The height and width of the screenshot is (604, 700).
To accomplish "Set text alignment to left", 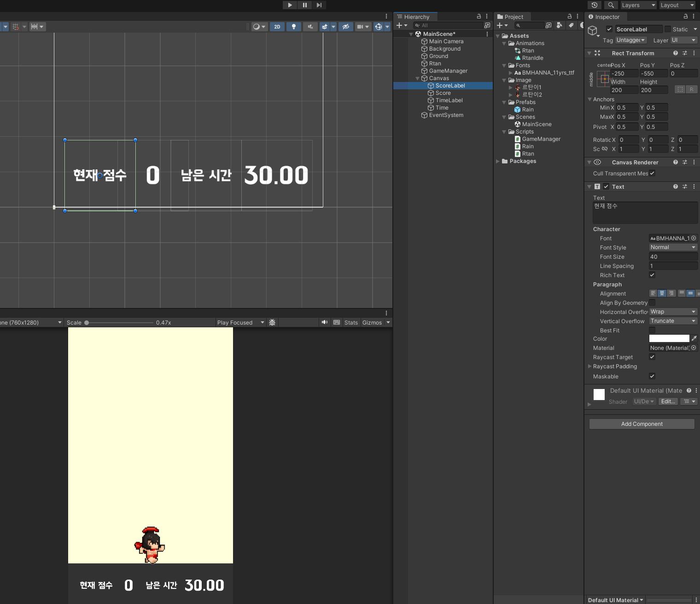I will [x=653, y=293].
